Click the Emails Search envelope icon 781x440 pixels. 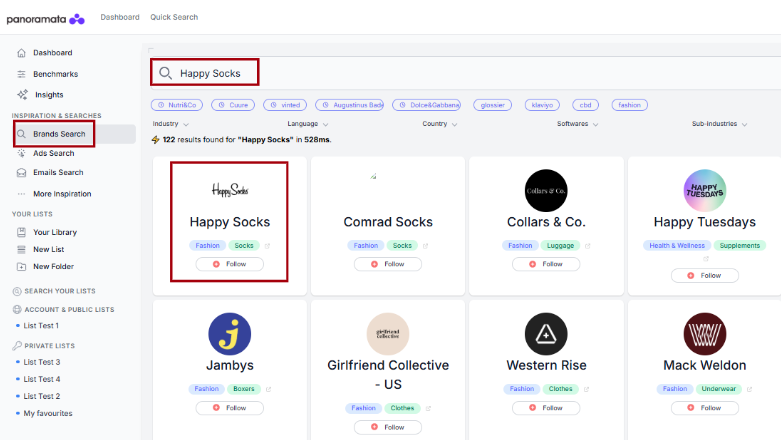coord(21,172)
